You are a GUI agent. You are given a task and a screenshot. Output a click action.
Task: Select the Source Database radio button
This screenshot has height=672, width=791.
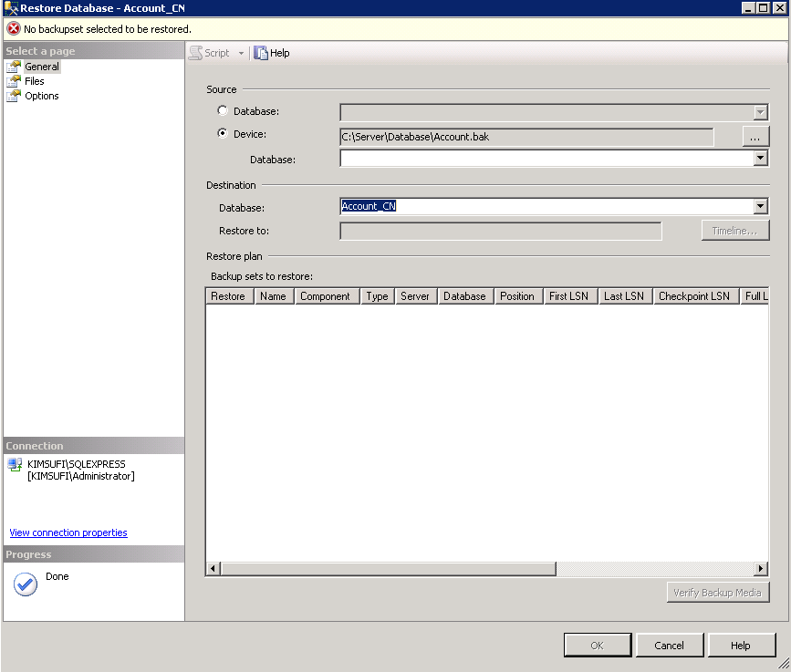(x=223, y=110)
